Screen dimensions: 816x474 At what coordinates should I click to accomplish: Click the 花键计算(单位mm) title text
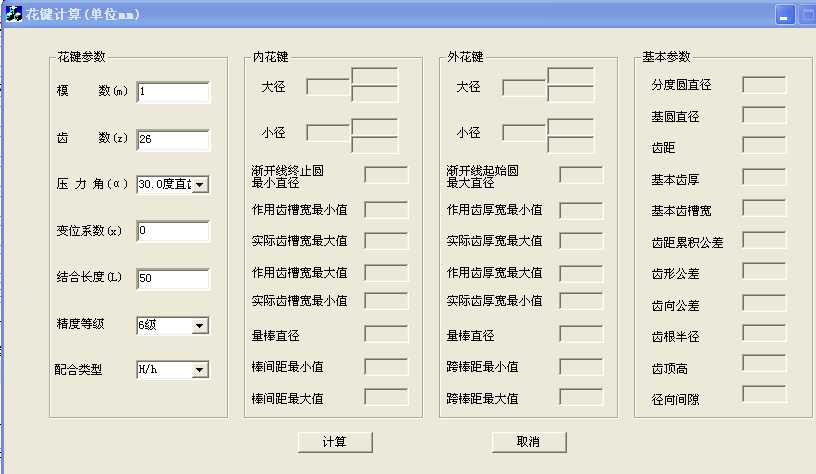pyautogui.click(x=83, y=14)
